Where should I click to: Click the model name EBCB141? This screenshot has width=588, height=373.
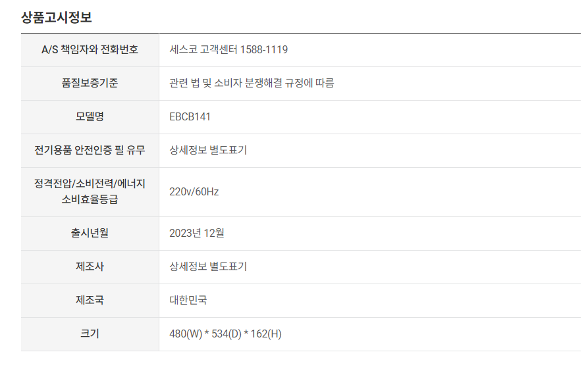coord(190,116)
